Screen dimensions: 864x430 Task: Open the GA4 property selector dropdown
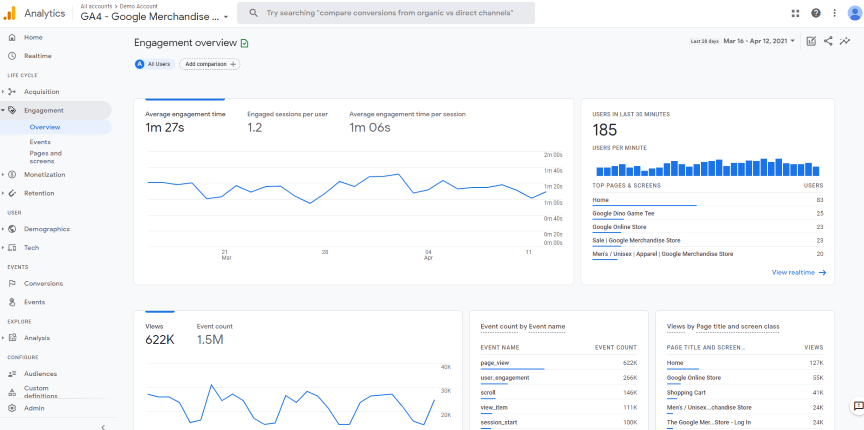click(x=154, y=17)
